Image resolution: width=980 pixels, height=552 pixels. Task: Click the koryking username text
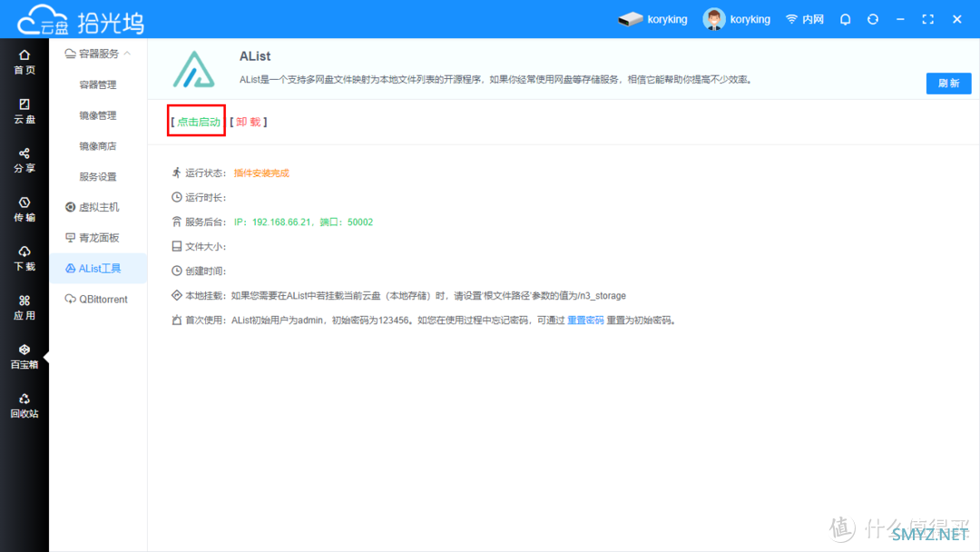click(750, 19)
